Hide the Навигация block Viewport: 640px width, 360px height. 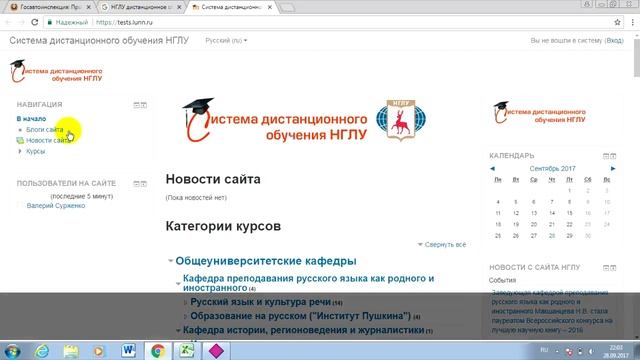point(136,105)
